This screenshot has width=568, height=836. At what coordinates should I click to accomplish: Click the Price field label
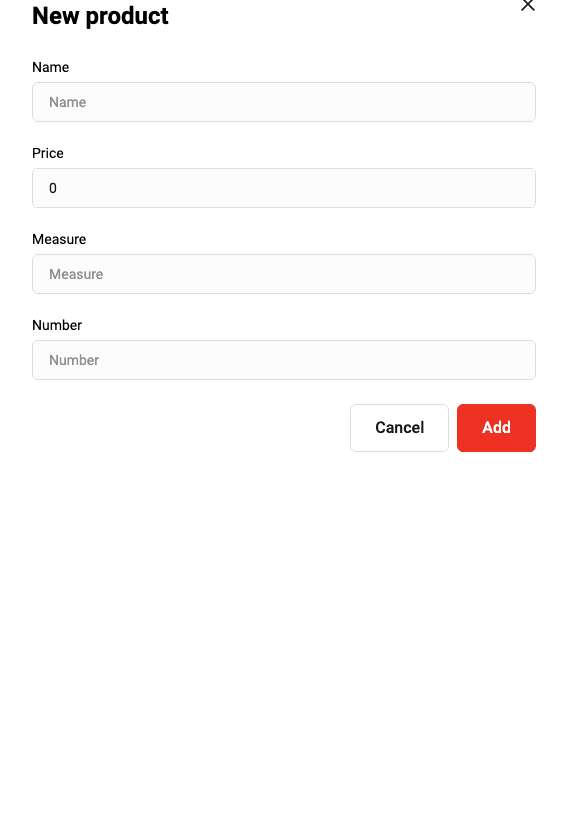click(48, 153)
